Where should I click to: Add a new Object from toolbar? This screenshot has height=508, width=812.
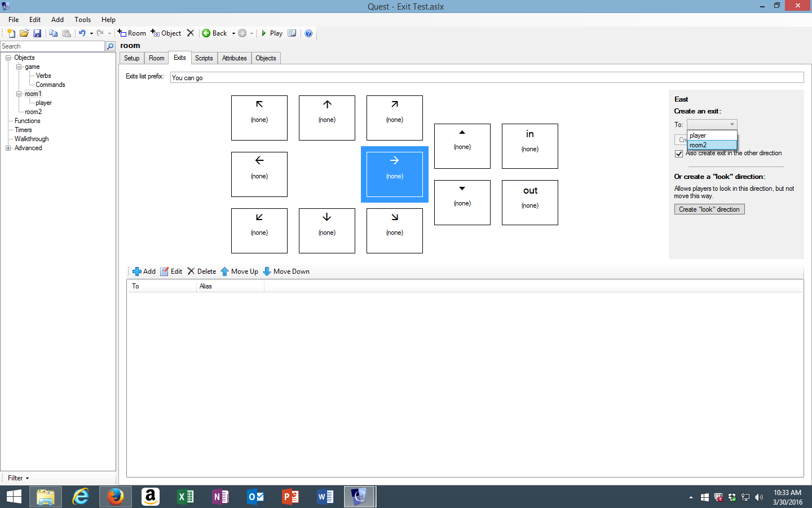pyautogui.click(x=166, y=33)
